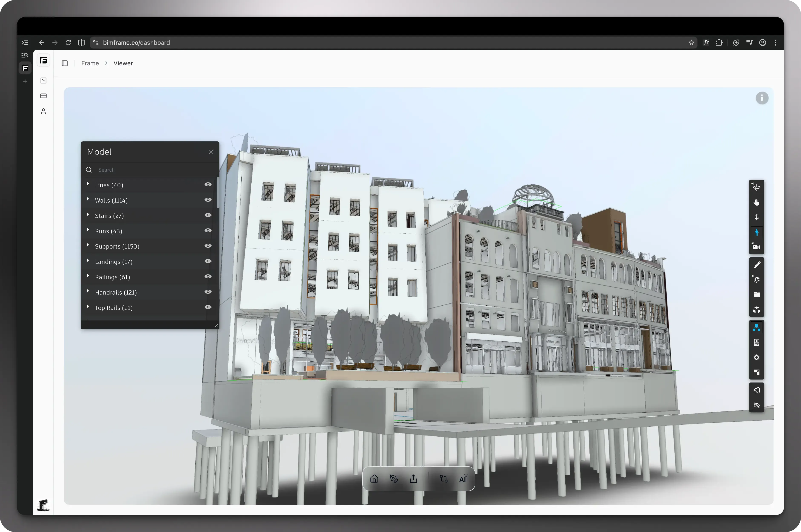801x532 pixels.
Task: Expand the Top Rails (91) list
Action: tap(88, 307)
